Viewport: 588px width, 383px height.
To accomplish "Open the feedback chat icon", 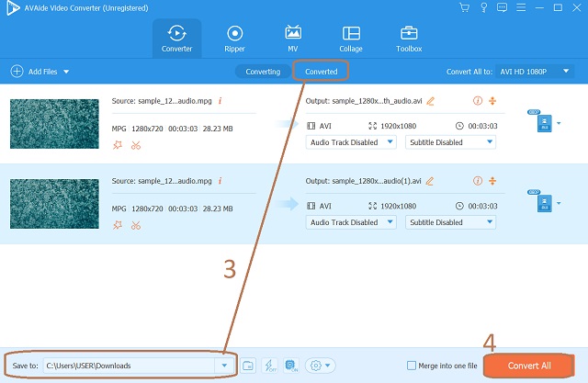I will (x=502, y=7).
